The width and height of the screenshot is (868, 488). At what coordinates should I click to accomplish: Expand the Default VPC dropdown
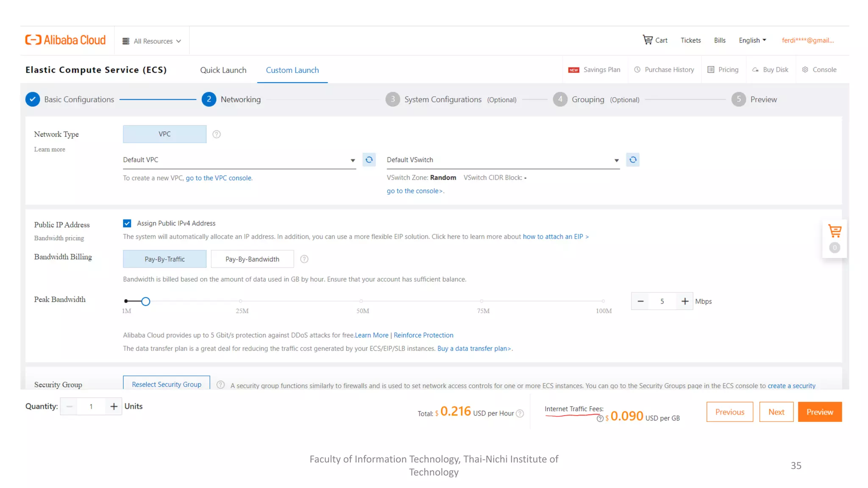[x=353, y=160]
